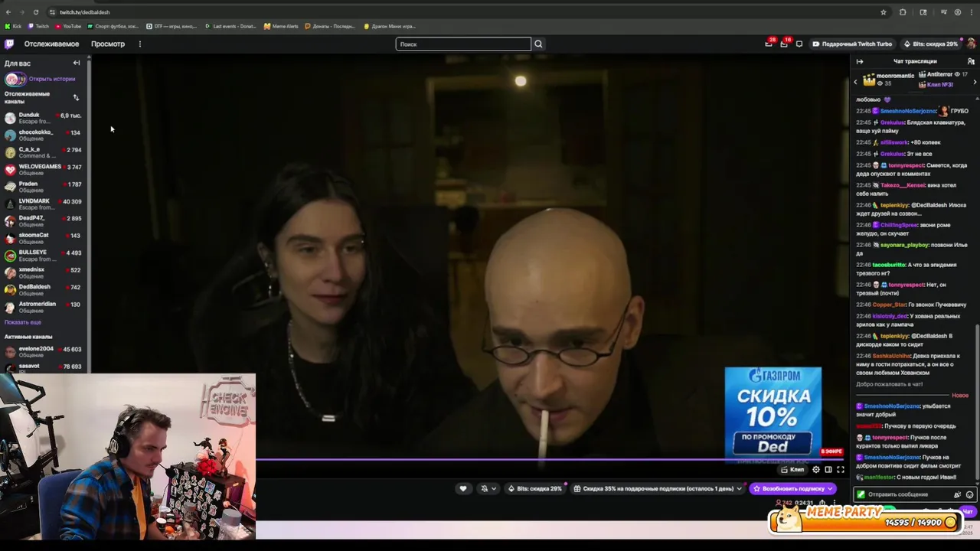Click username SmeshnoNoSerjozno in ГРУБО message
980x551 pixels.
pyautogui.click(x=908, y=111)
